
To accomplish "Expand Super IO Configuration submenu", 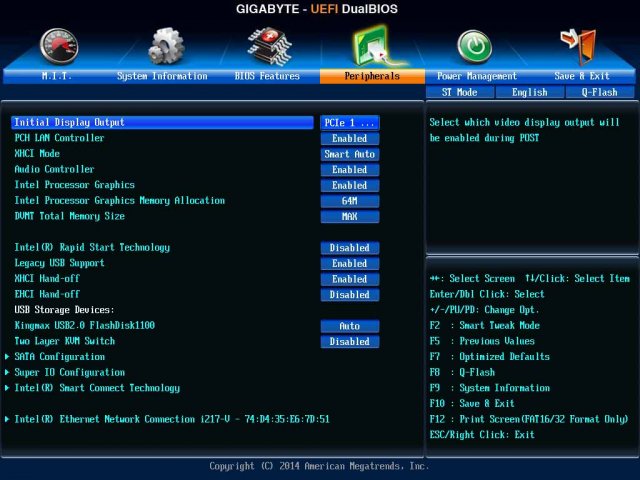I will (x=69, y=372).
